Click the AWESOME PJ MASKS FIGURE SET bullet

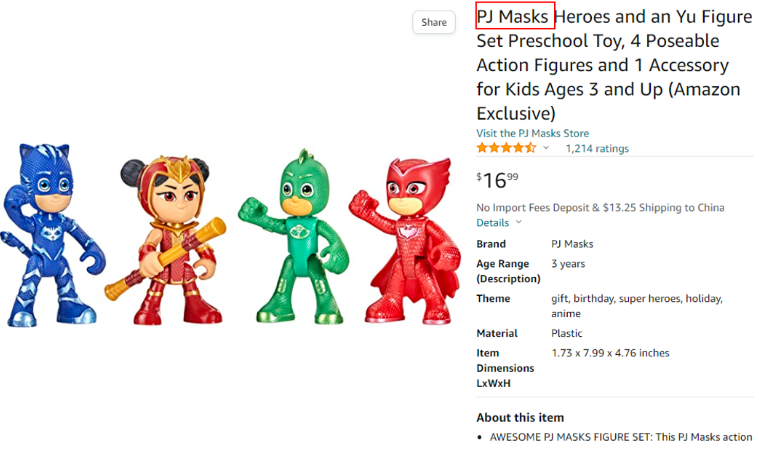click(x=620, y=437)
